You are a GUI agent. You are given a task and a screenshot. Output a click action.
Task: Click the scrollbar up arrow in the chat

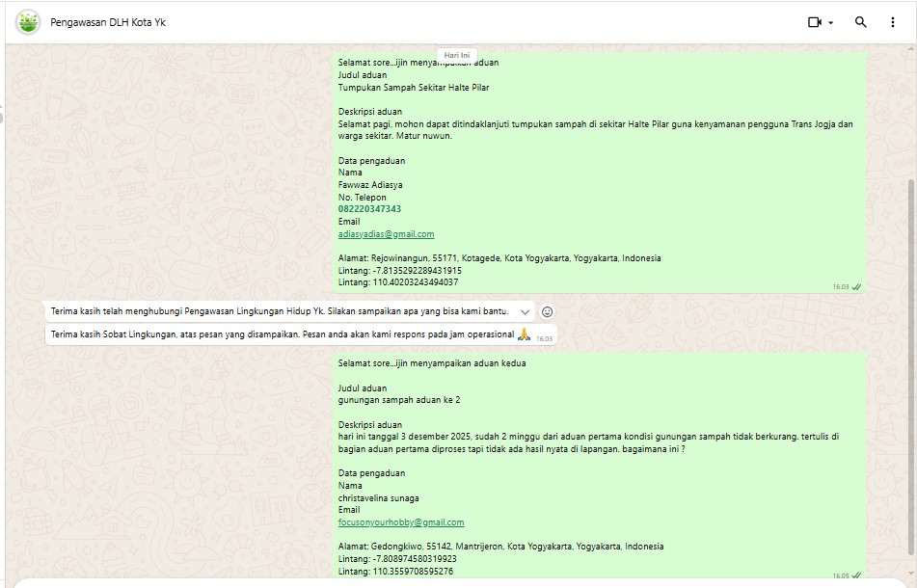(911, 50)
